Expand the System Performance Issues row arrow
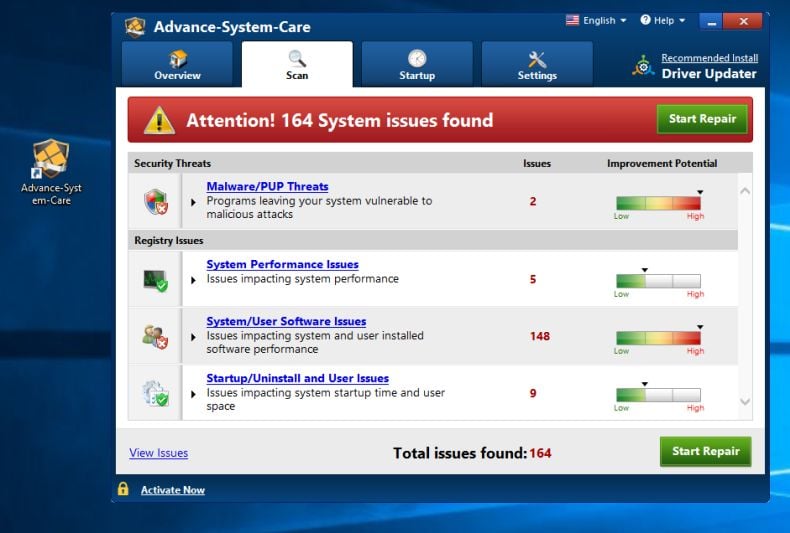The width and height of the screenshot is (790, 533). [193, 280]
